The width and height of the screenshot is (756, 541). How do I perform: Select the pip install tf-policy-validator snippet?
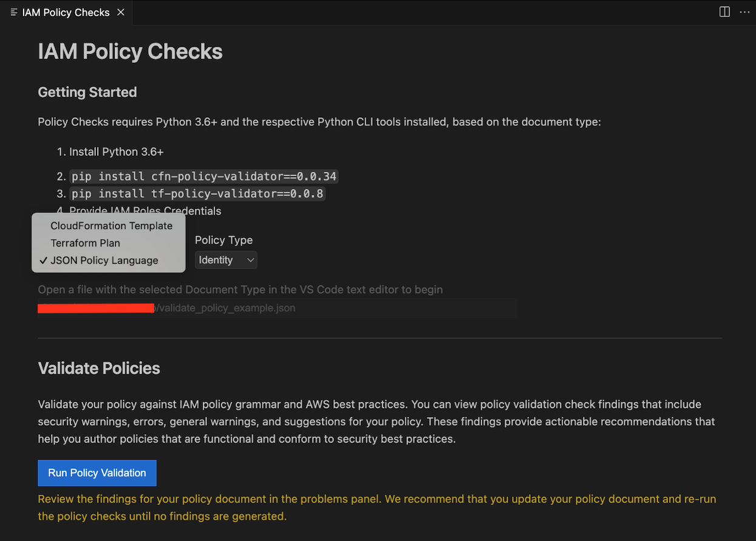point(198,194)
